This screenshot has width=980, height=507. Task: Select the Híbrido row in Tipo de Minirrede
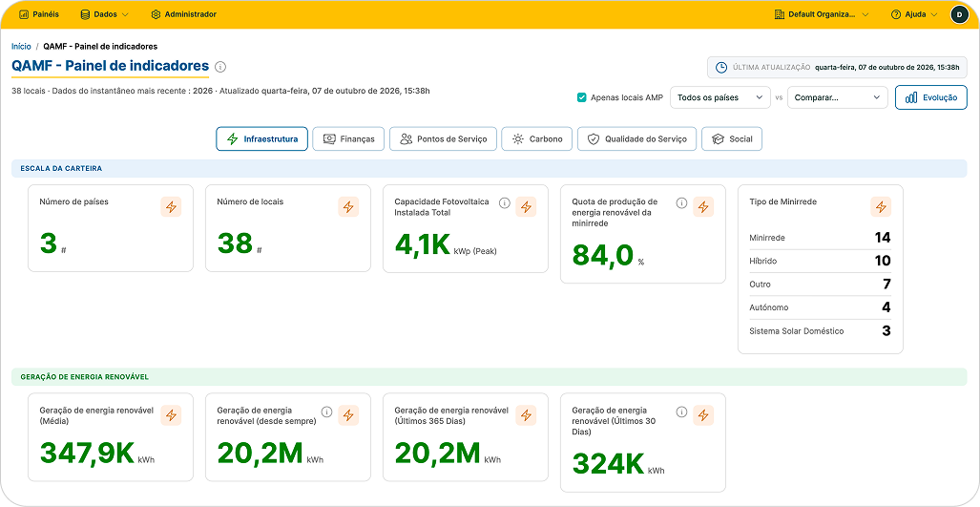(x=820, y=261)
